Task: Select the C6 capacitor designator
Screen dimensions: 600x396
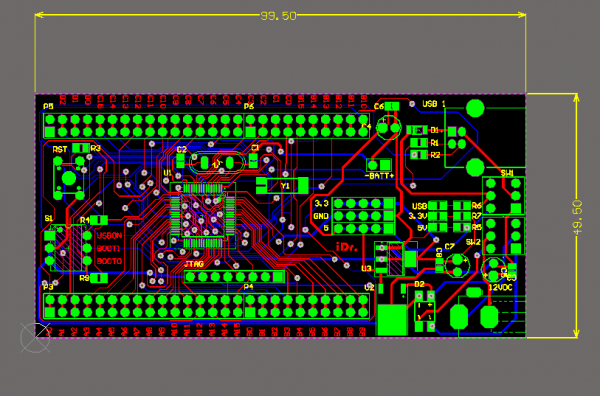Action: click(x=379, y=106)
